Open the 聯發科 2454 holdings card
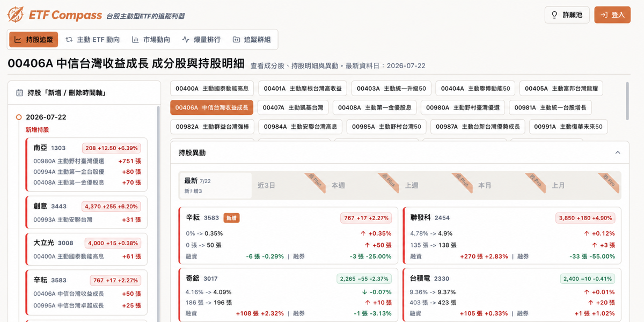The image size is (644, 322). [512, 236]
